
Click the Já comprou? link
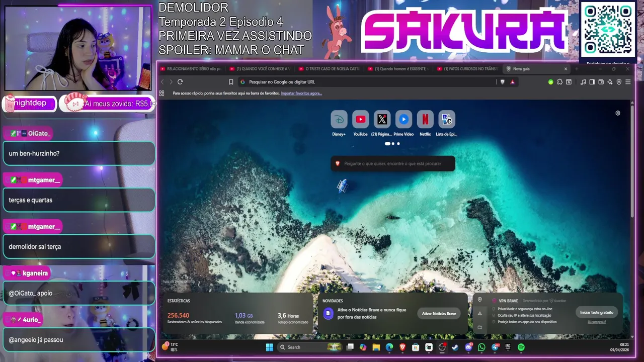point(597,322)
